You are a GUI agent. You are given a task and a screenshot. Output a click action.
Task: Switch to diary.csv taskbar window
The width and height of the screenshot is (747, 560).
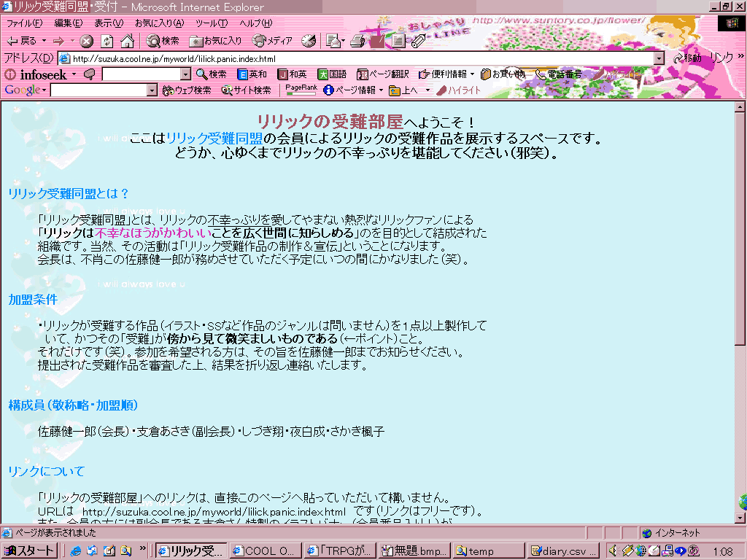pyautogui.click(x=563, y=551)
